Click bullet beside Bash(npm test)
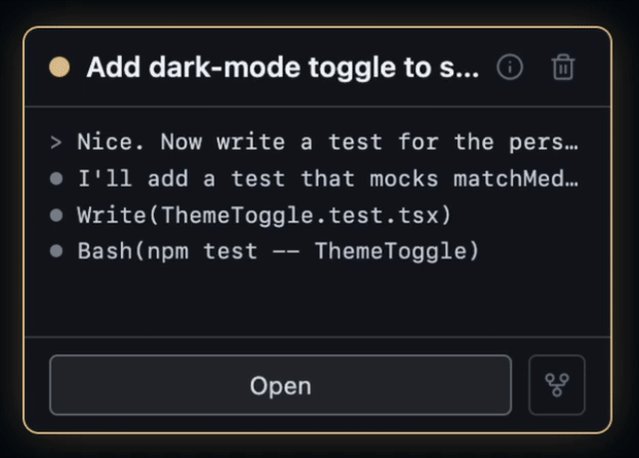Viewport: 639px width, 458px height. (56, 251)
